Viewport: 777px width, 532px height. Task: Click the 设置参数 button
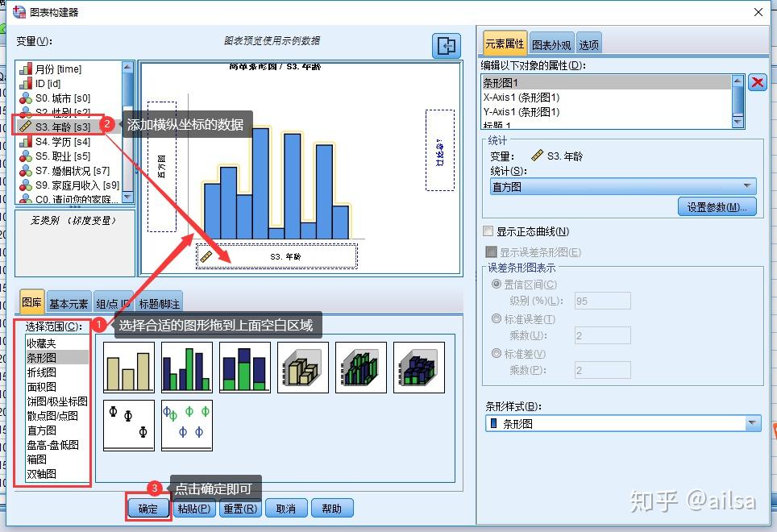click(717, 207)
